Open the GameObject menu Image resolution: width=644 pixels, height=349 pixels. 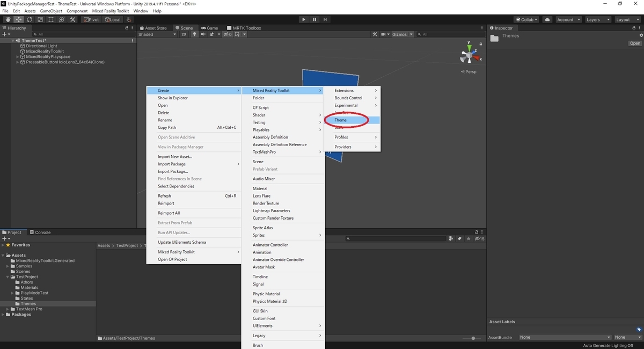pos(51,11)
